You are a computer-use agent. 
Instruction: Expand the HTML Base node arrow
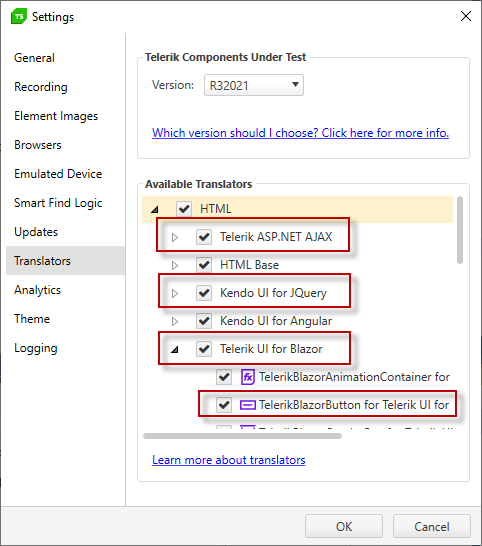[175, 265]
